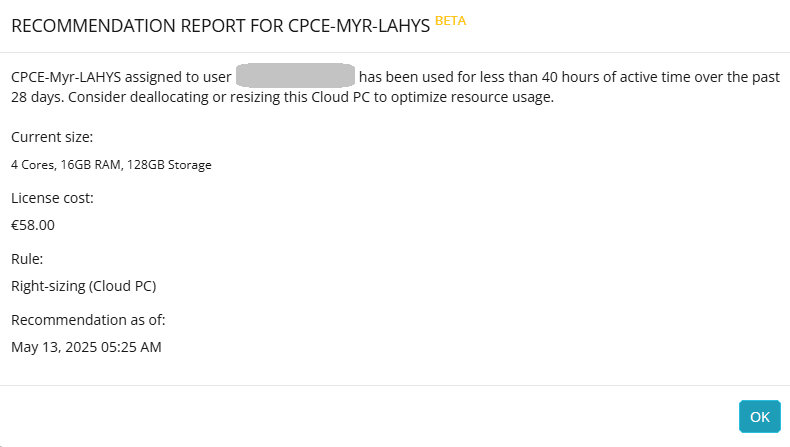Click the words RECOMMENDATION REPORT in the title
This screenshot has width=790, height=447.
pyautogui.click(x=125, y=26)
